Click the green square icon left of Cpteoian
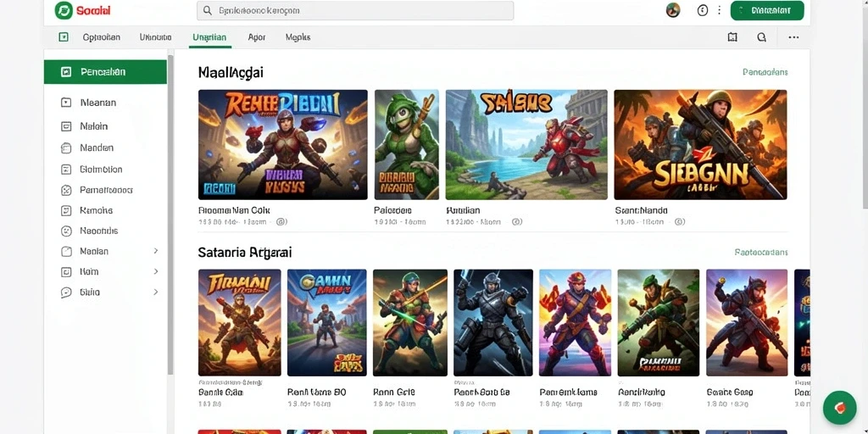Screen dimensions: 868x434 coord(64,37)
